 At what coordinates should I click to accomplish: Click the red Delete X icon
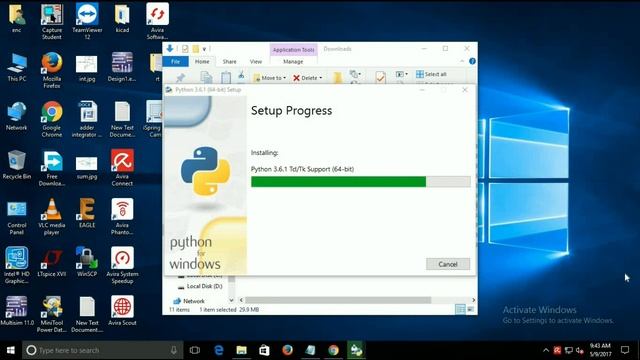click(296, 78)
